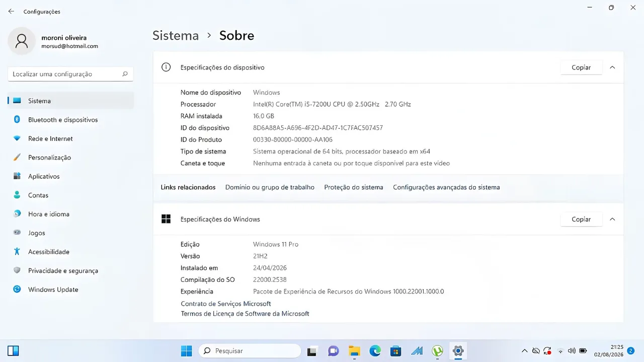This screenshot has height=362, width=644.
Task: Open Contrato de Serviços Microsoft link
Action: coord(226,304)
